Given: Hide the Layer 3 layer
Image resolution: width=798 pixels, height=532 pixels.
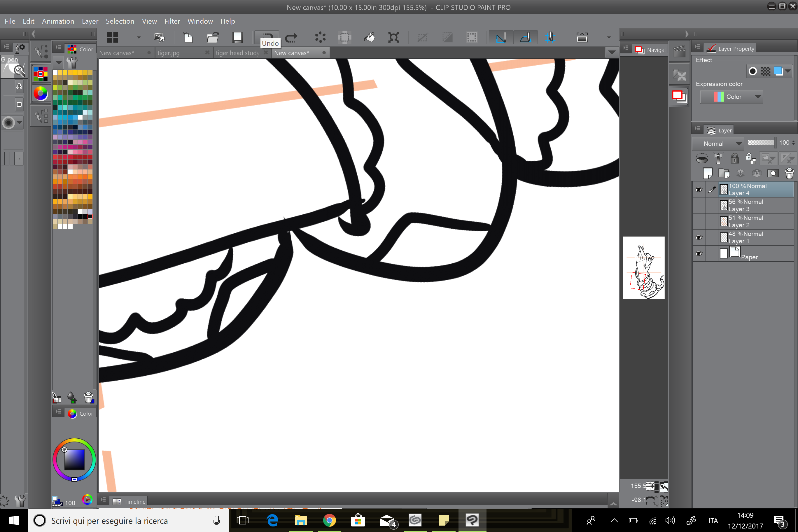Looking at the screenshot, I should (x=699, y=205).
